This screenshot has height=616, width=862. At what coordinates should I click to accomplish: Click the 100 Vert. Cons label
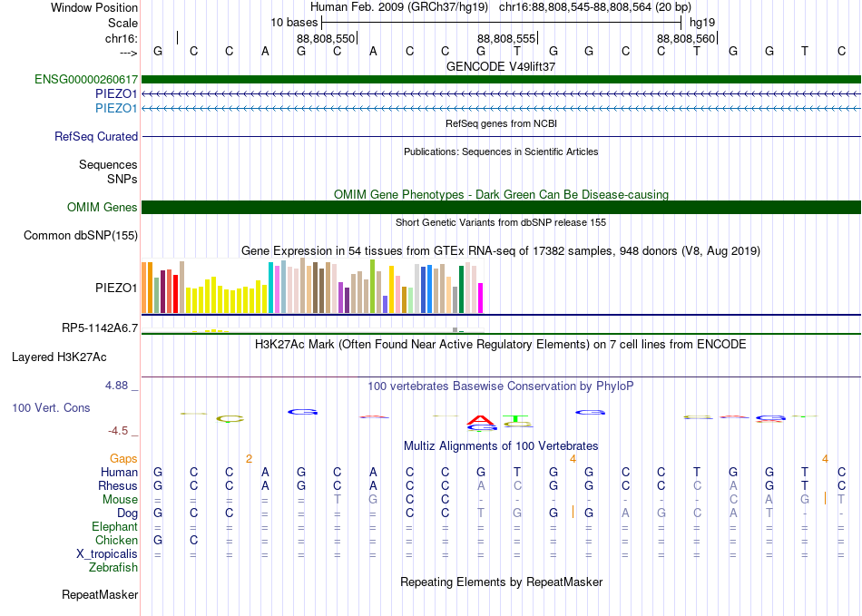pyautogui.click(x=51, y=408)
